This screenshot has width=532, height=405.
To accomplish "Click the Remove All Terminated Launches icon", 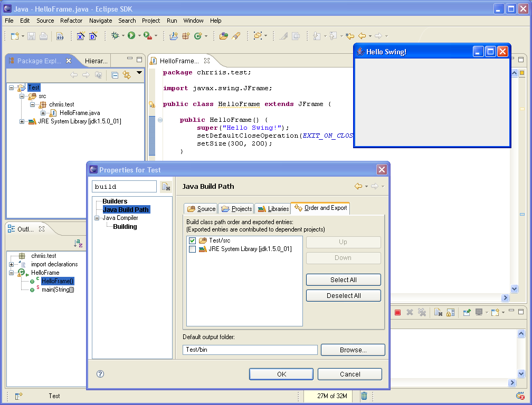I will coord(422,312).
